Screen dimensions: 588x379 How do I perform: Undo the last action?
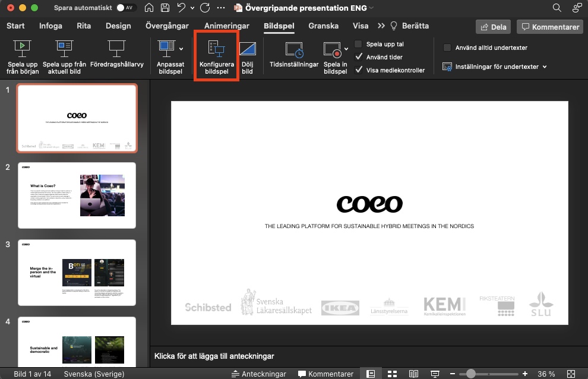(x=182, y=8)
